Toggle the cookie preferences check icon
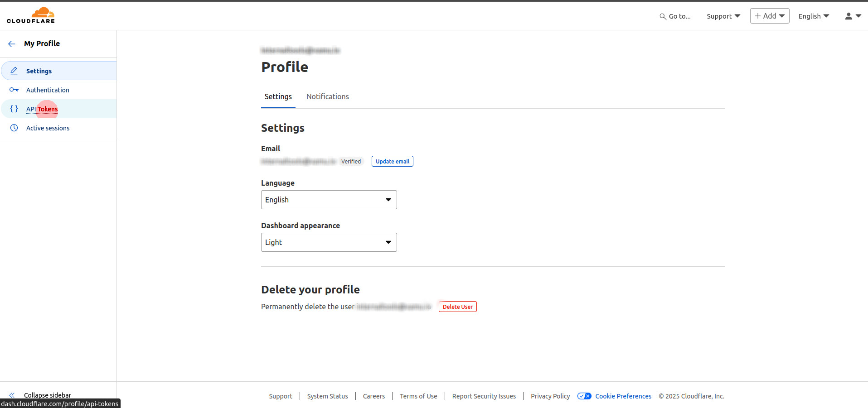 click(x=584, y=396)
